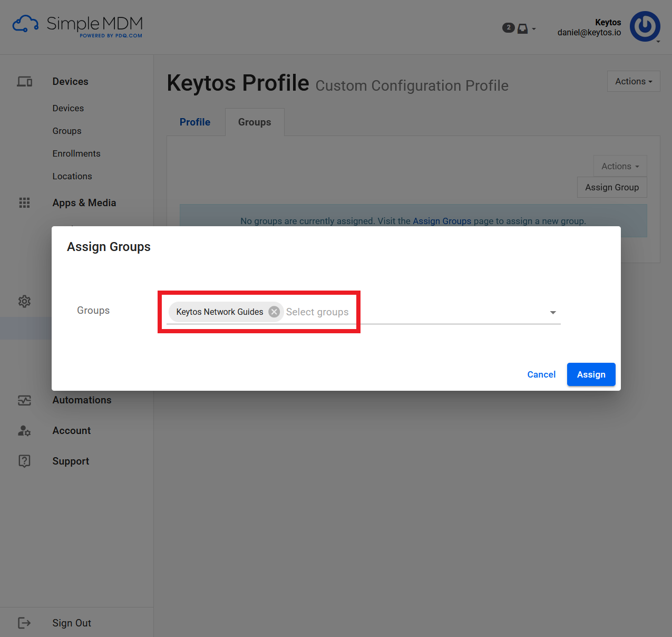
Task: Cancel the Assign Groups dialog
Action: 541,374
